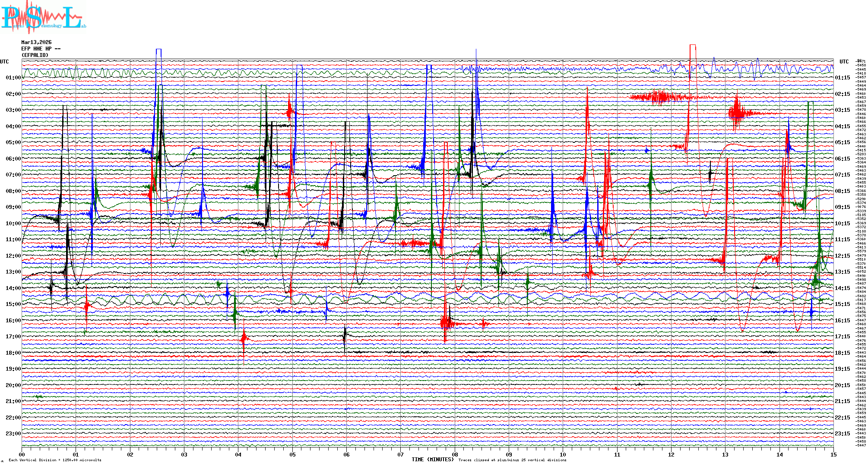Click the (EFPALIO) station name text

tap(35, 55)
